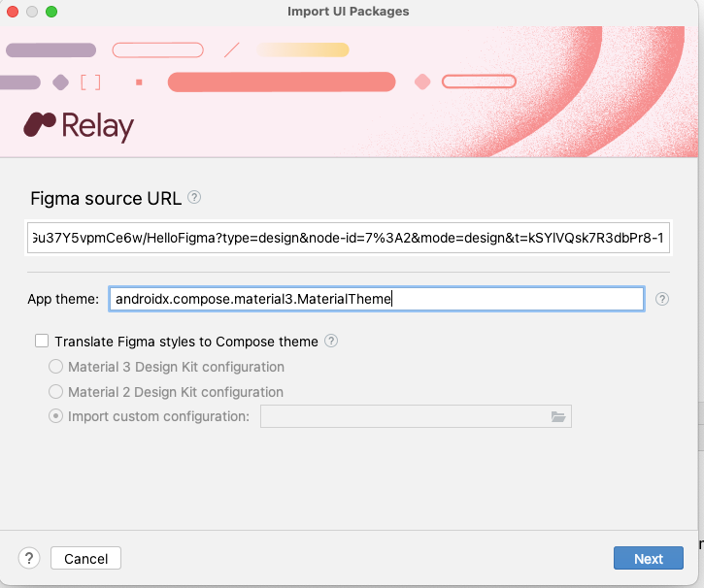The width and height of the screenshot is (704, 588).
Task: Click the Figma source URL heading
Action: pyautogui.click(x=106, y=198)
